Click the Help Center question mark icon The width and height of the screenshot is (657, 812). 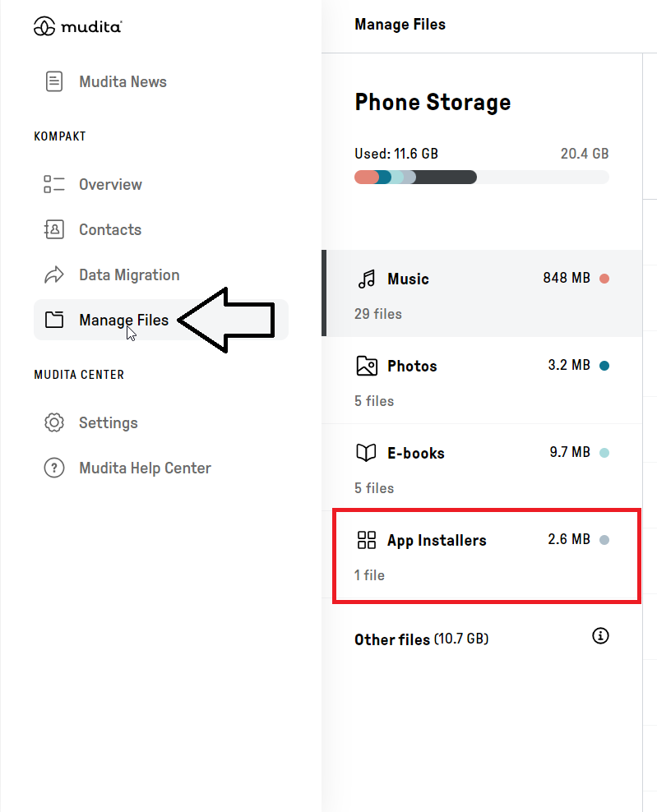[x=54, y=468]
